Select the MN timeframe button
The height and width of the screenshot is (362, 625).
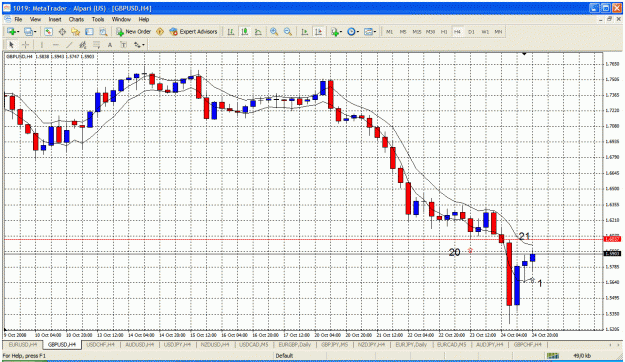coord(498,32)
